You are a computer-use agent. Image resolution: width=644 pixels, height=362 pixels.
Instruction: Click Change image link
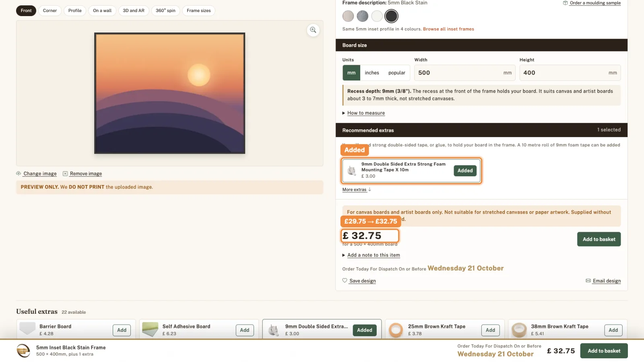pyautogui.click(x=40, y=174)
